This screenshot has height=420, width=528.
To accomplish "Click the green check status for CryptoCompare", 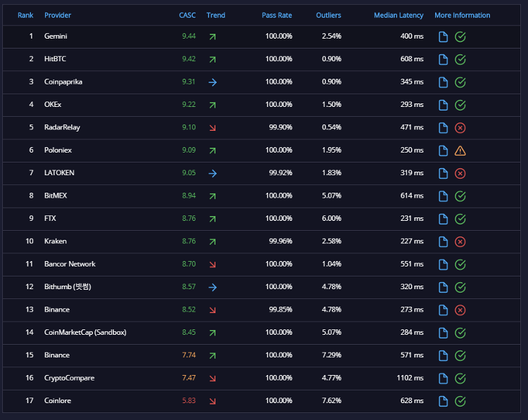I will 460,378.
